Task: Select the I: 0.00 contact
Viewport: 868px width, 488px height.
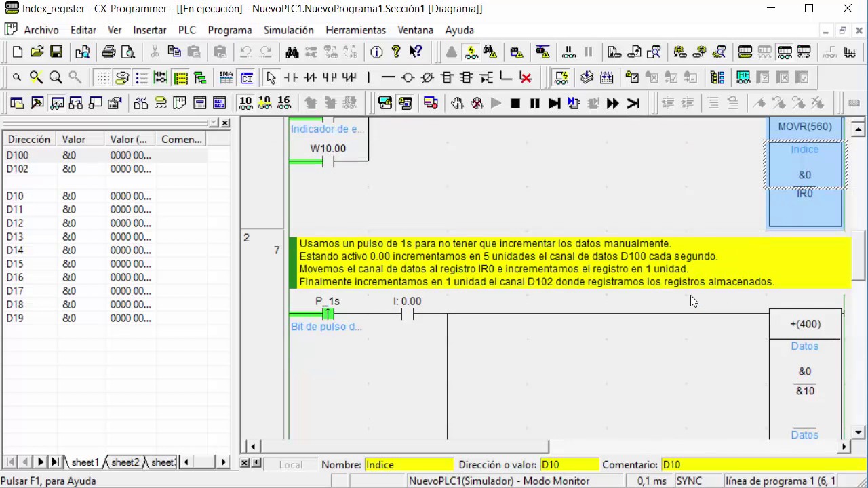Action: [407, 313]
